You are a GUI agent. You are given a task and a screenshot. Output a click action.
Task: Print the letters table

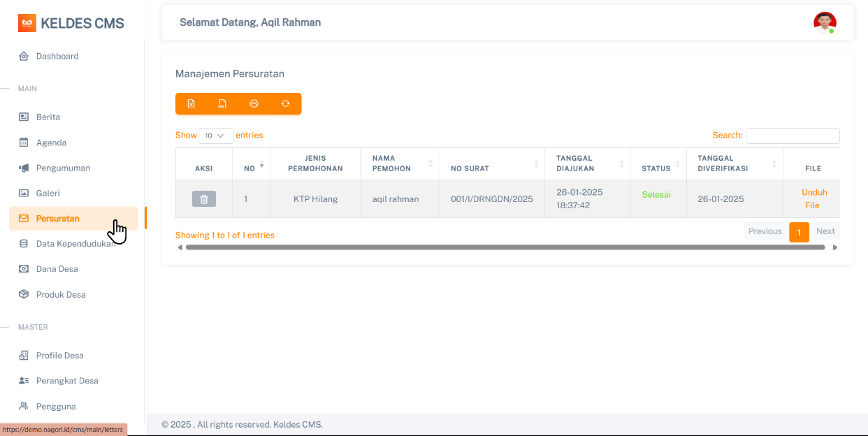pyautogui.click(x=254, y=103)
